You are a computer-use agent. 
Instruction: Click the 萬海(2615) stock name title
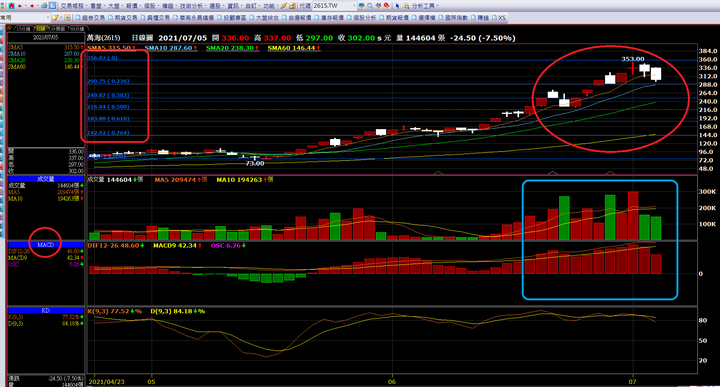click(x=104, y=38)
